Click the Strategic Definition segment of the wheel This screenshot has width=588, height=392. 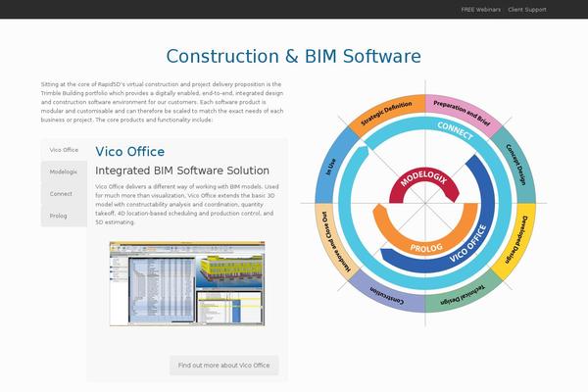[386, 113]
